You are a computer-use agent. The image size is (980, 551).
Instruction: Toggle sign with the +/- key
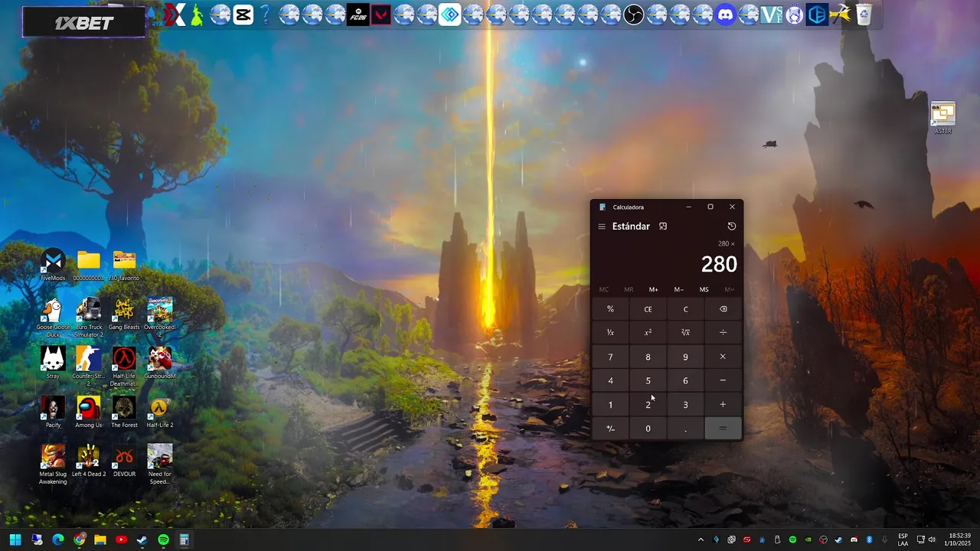coord(610,429)
